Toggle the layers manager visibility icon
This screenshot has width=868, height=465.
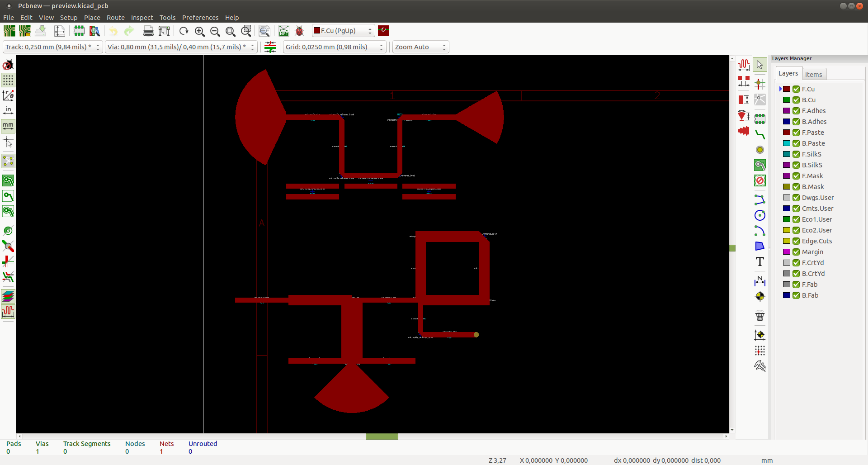point(8,296)
